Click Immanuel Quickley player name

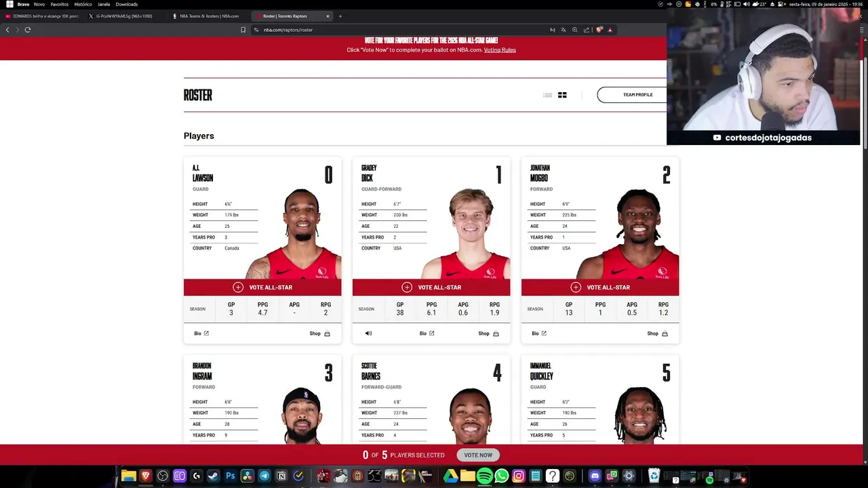(542, 371)
